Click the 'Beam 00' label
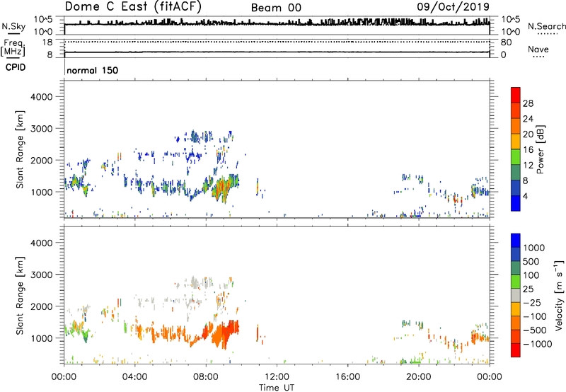Viewport: 566px width, 392px height. click(276, 8)
